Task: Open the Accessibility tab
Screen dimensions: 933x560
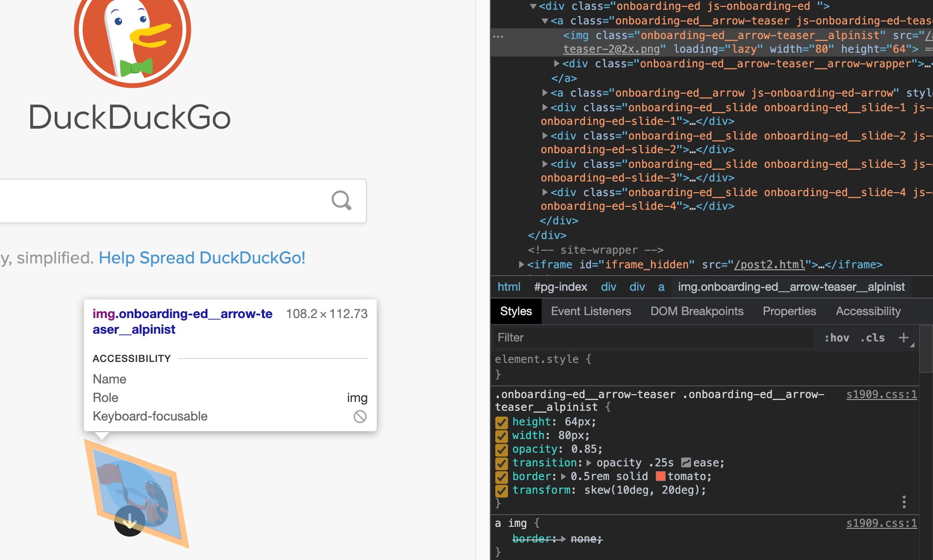Action: [868, 311]
